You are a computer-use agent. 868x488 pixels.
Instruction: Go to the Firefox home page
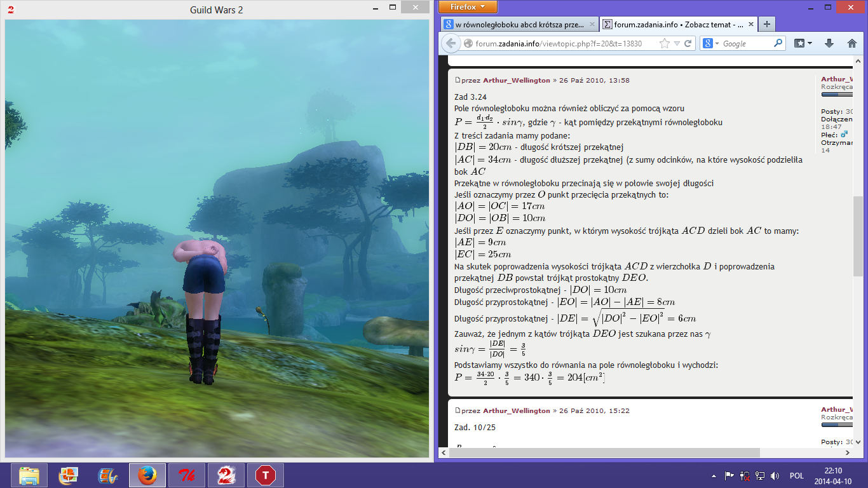click(852, 44)
